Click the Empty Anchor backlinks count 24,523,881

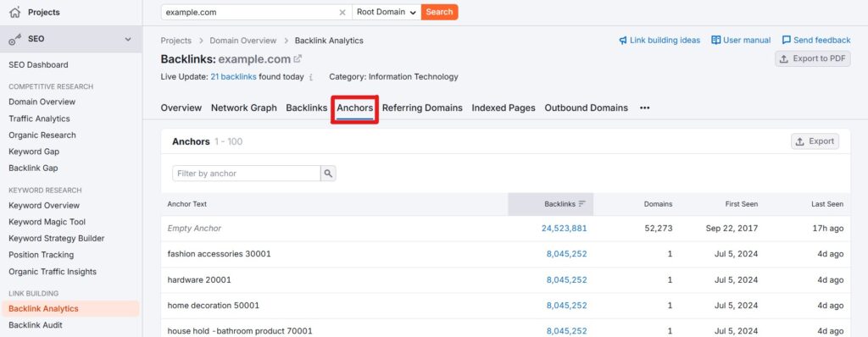click(564, 228)
